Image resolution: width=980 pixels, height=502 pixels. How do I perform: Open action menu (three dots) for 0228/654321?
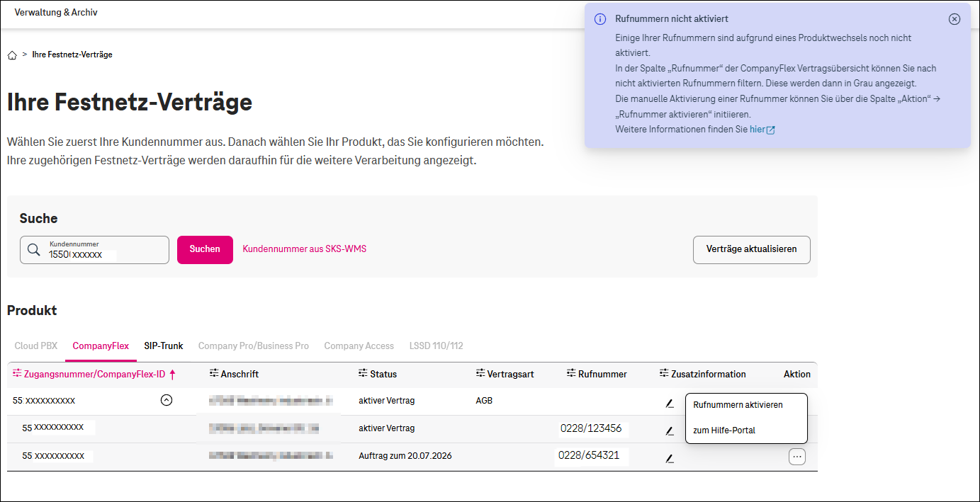797,457
